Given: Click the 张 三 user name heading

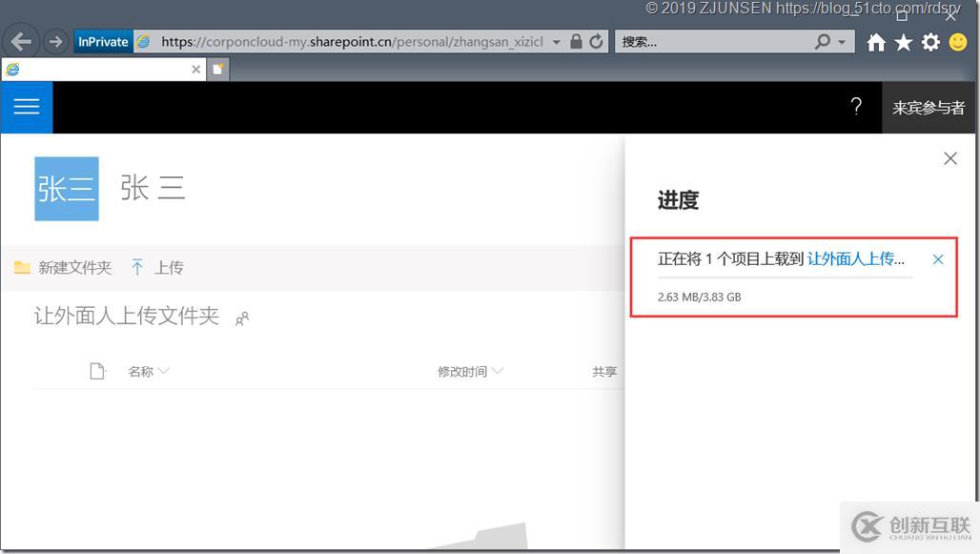Looking at the screenshot, I should 153,188.
